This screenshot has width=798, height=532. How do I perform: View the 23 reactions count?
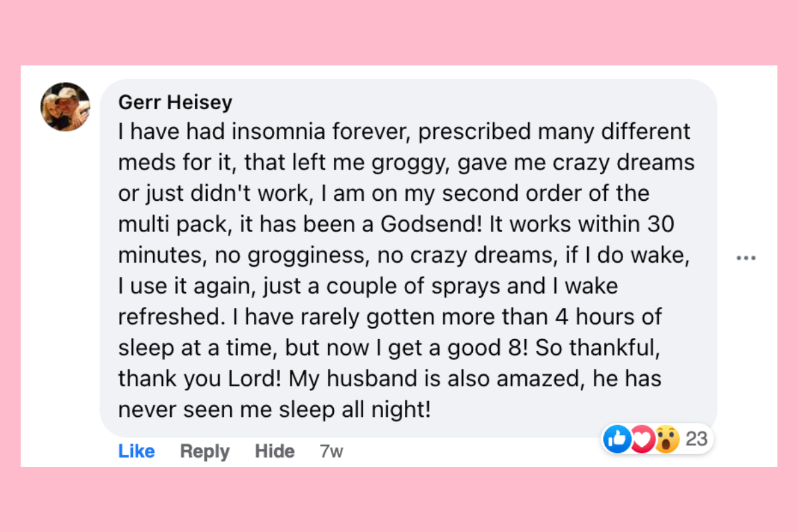(x=696, y=439)
